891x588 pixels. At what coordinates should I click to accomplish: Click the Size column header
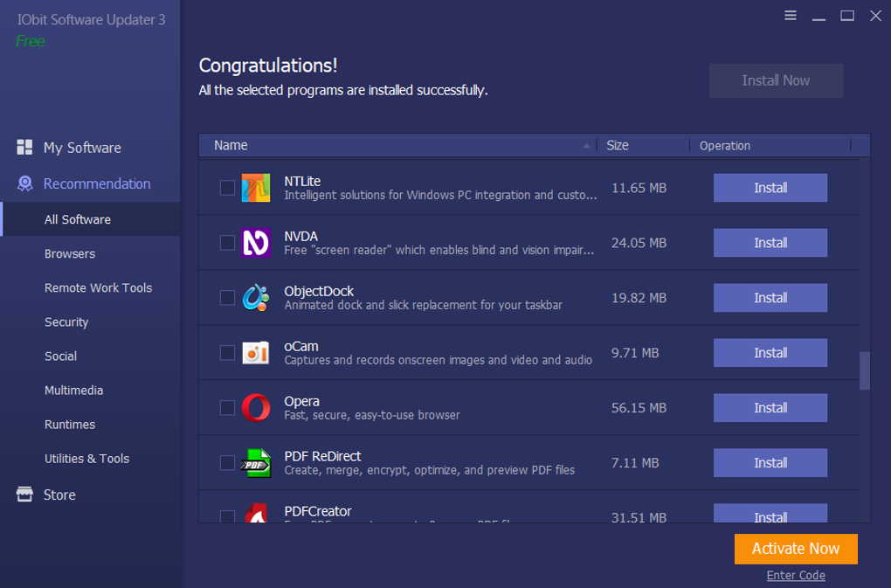[617, 145]
